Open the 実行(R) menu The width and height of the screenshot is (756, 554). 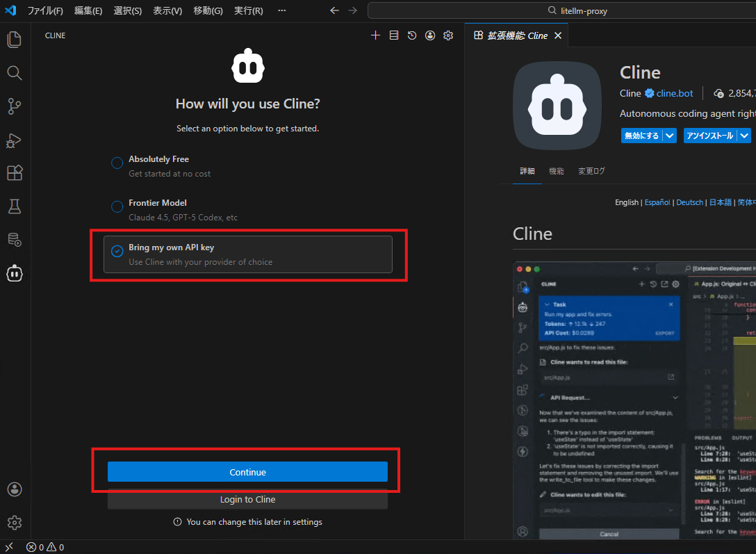[x=248, y=10]
